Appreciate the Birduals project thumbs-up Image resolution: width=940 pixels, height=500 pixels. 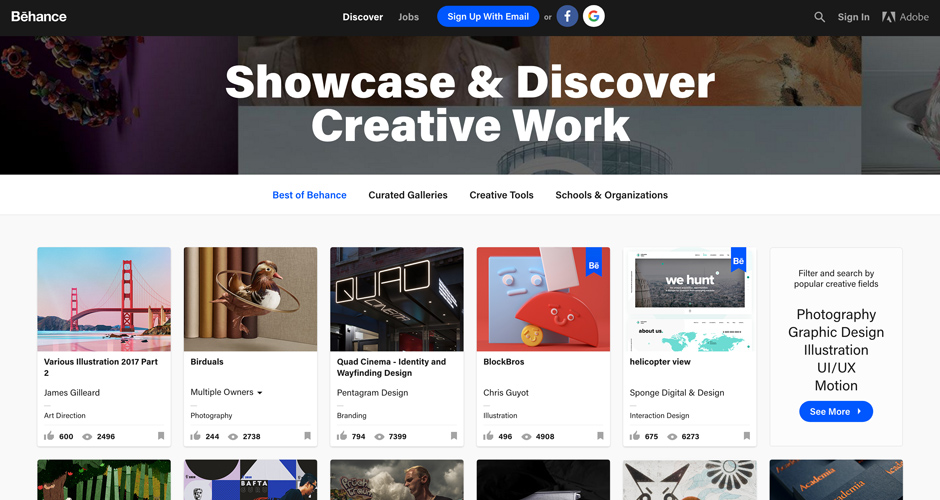point(195,436)
